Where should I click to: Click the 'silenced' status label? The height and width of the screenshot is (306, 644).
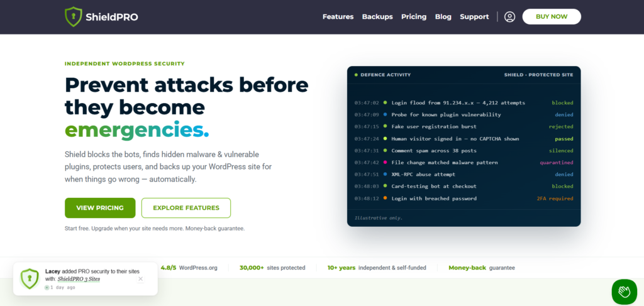(x=561, y=151)
